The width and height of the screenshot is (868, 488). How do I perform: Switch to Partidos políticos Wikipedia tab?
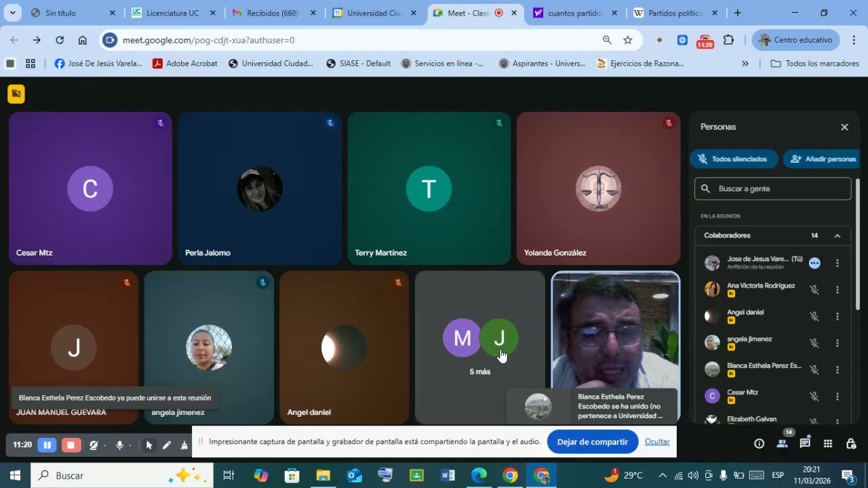tap(675, 13)
